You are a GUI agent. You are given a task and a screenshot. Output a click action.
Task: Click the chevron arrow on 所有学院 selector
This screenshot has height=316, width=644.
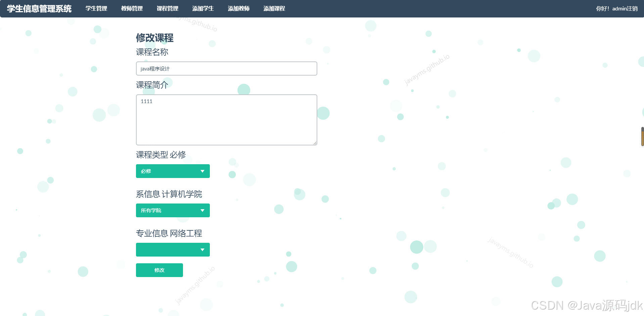202,210
